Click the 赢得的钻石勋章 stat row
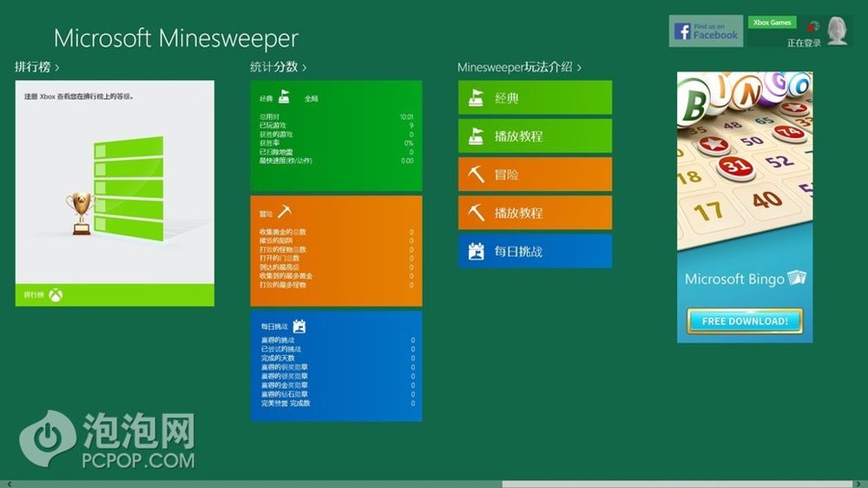The width and height of the screenshot is (868, 488). click(x=338, y=394)
